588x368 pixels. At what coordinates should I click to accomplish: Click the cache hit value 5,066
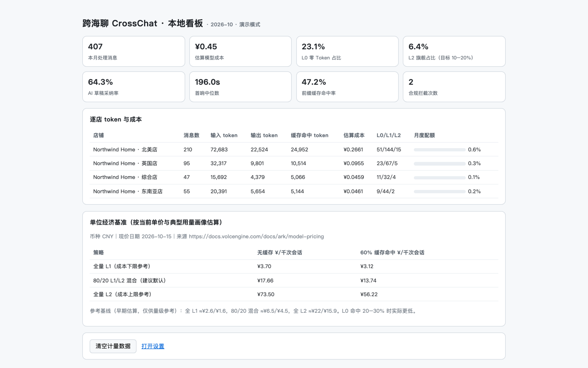click(x=298, y=177)
